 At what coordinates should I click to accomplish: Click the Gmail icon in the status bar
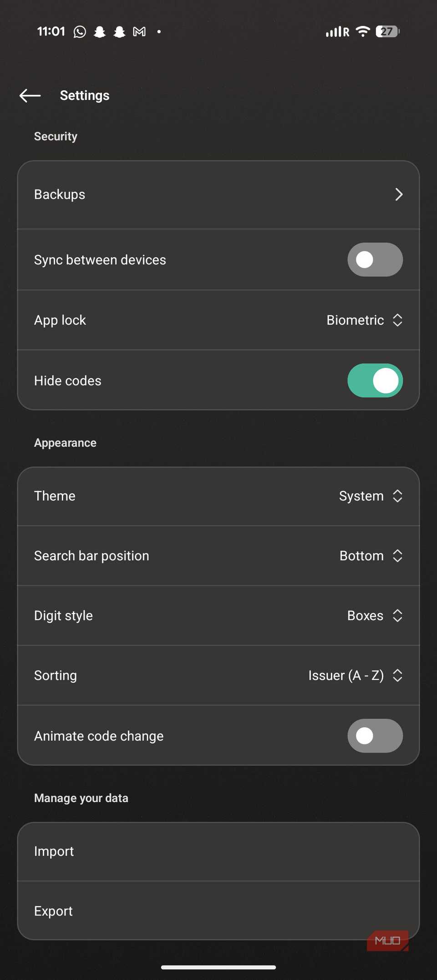pyautogui.click(x=139, y=31)
